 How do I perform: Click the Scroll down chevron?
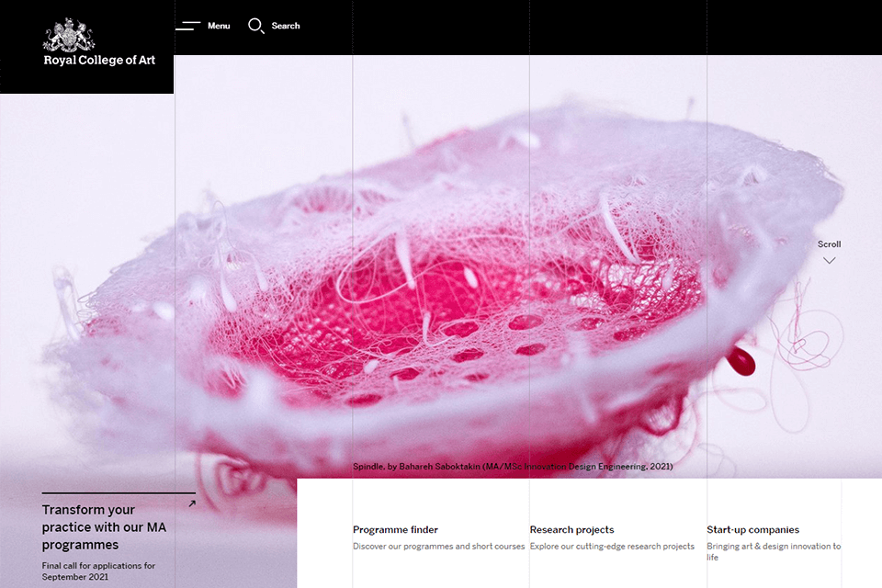[x=829, y=261]
